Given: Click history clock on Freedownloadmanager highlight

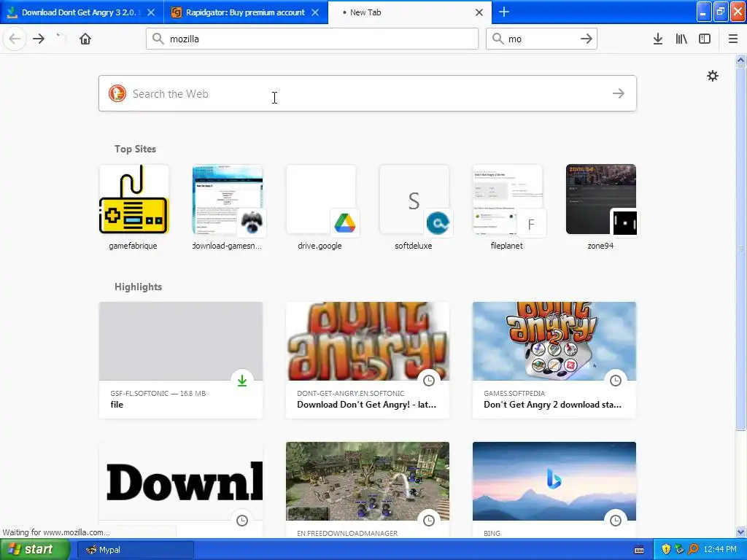Looking at the screenshot, I should coord(429,521).
